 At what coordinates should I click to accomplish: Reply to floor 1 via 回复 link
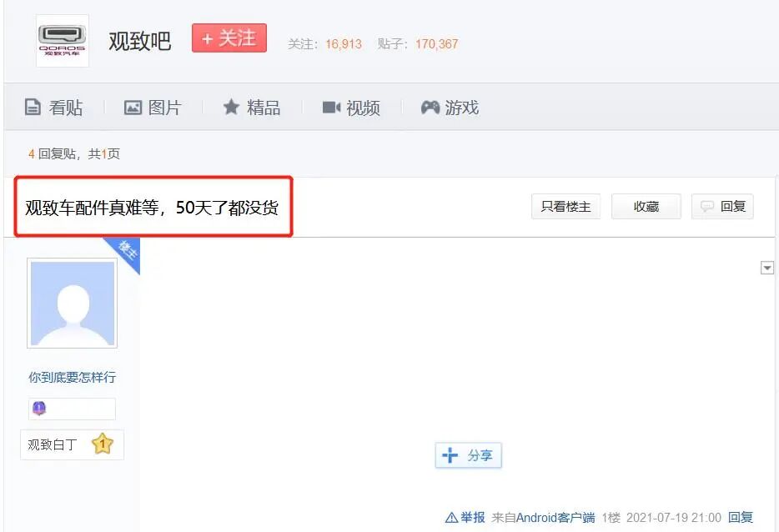point(741,518)
